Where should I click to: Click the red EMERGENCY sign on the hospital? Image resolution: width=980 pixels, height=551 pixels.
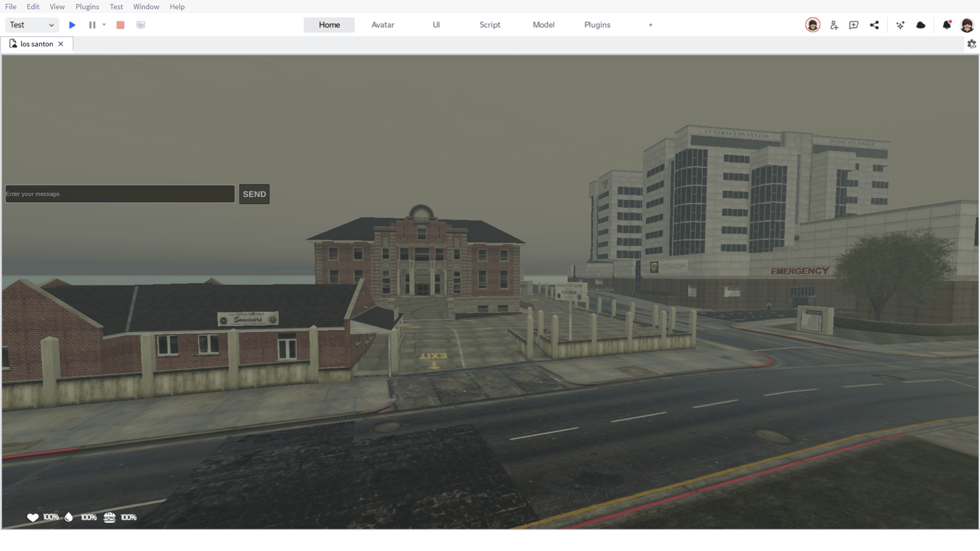click(x=800, y=271)
